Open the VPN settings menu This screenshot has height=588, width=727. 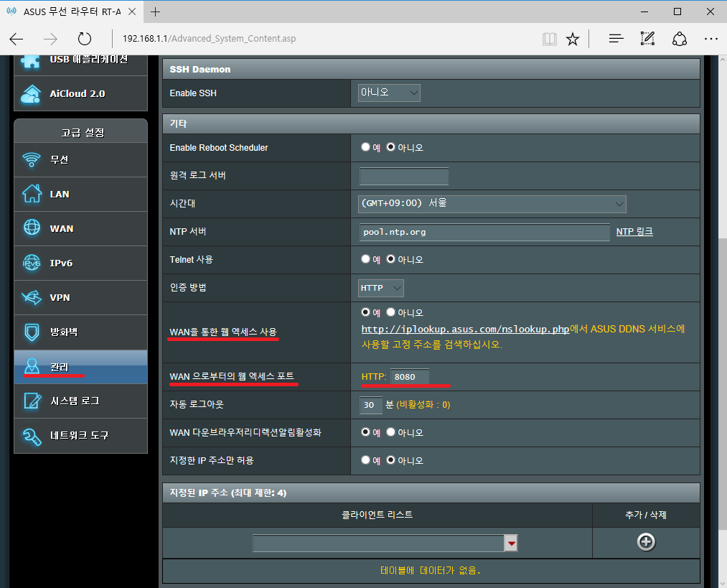click(x=80, y=297)
